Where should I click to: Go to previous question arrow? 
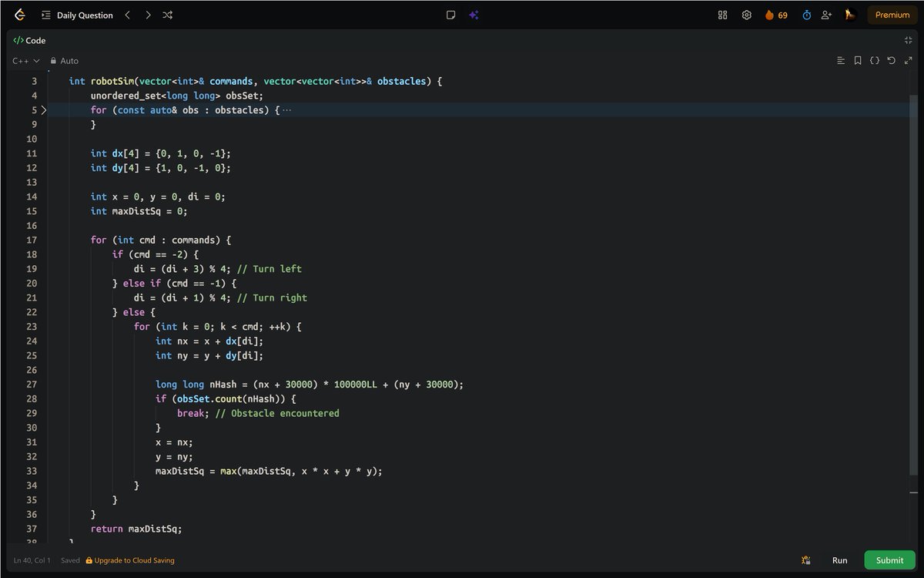click(128, 15)
